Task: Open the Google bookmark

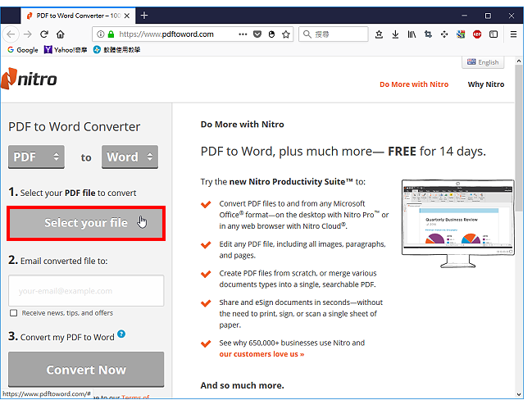Action: (23, 50)
